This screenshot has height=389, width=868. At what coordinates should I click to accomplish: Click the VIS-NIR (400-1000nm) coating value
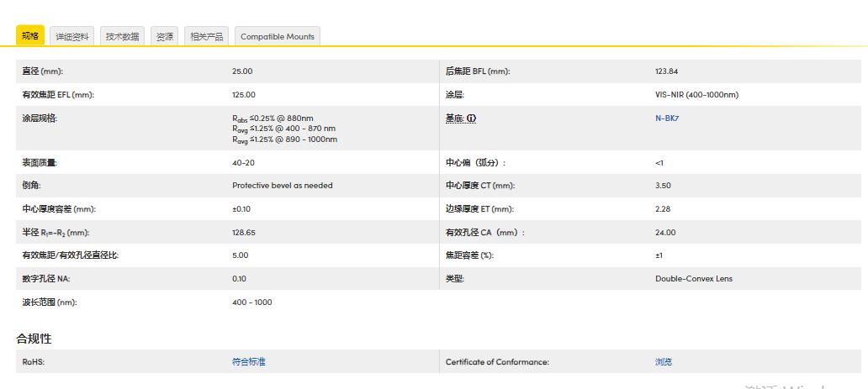[696, 95]
